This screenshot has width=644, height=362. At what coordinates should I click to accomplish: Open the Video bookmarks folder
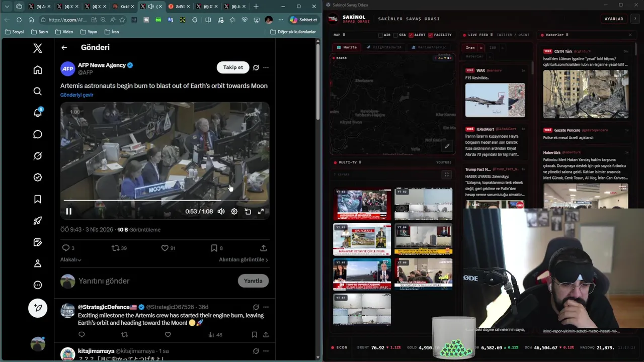[x=63, y=32]
